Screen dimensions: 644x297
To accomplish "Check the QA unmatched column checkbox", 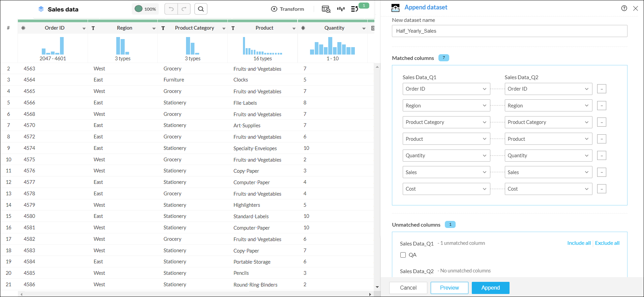I will tap(403, 255).
